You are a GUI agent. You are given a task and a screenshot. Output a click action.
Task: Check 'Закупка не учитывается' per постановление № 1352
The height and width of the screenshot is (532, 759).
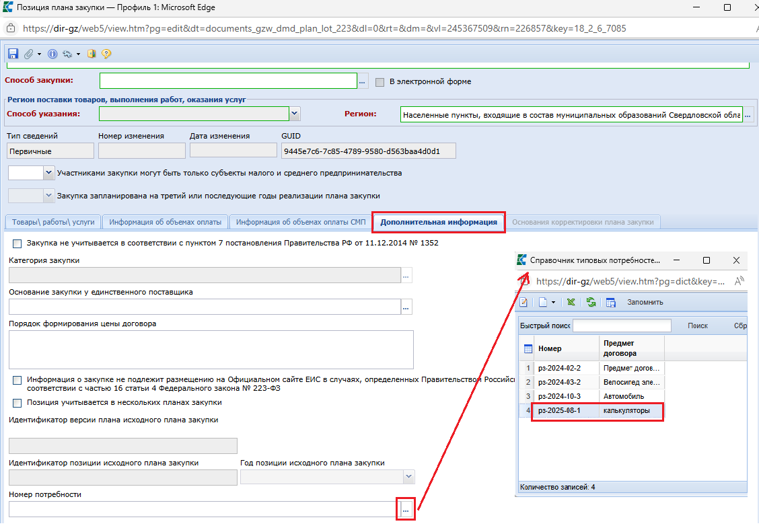17,243
